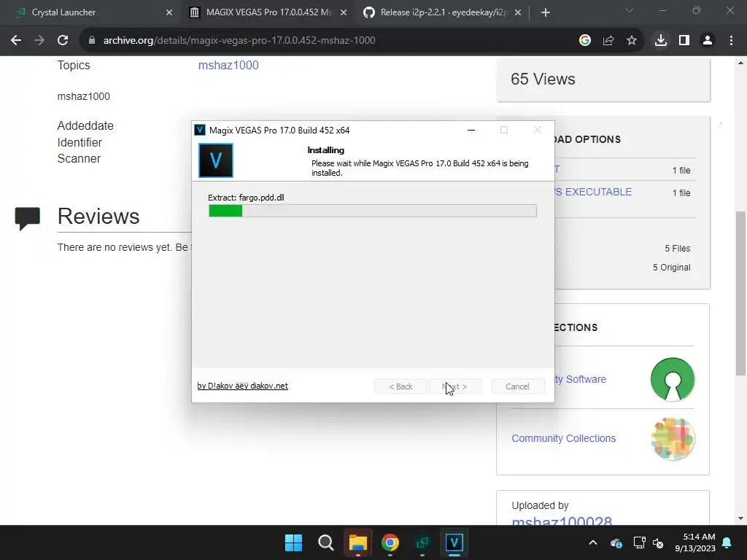The height and width of the screenshot is (560, 747).
Task: Click the installer Next button
Action: click(455, 386)
